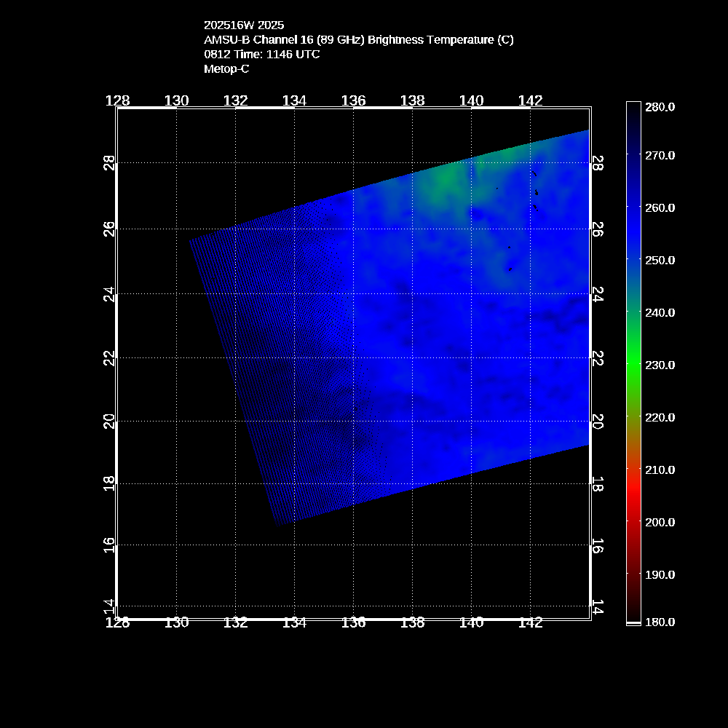Click the 180.0 label at colorbar bottom
Screen dimensions: 728x728
click(x=660, y=622)
